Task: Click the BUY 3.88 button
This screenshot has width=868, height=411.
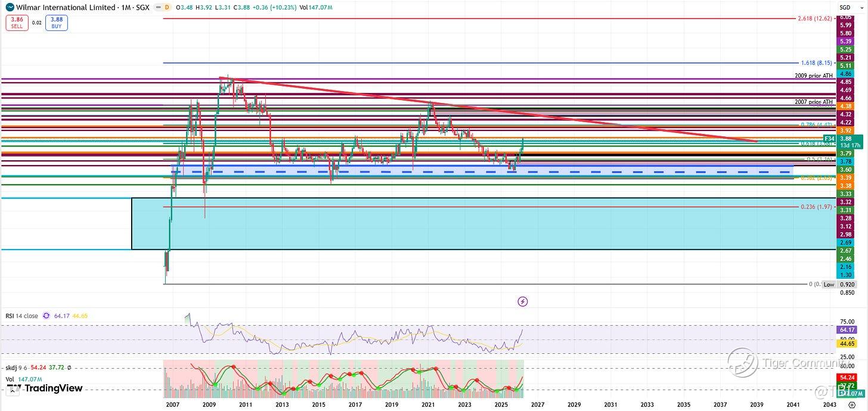Action: point(57,23)
